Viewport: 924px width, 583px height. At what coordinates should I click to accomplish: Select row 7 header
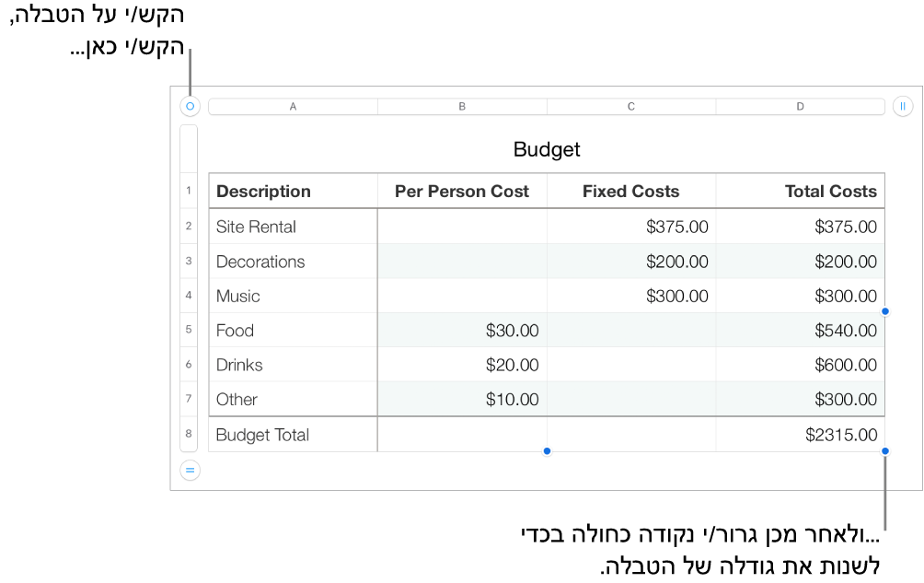[189, 399]
